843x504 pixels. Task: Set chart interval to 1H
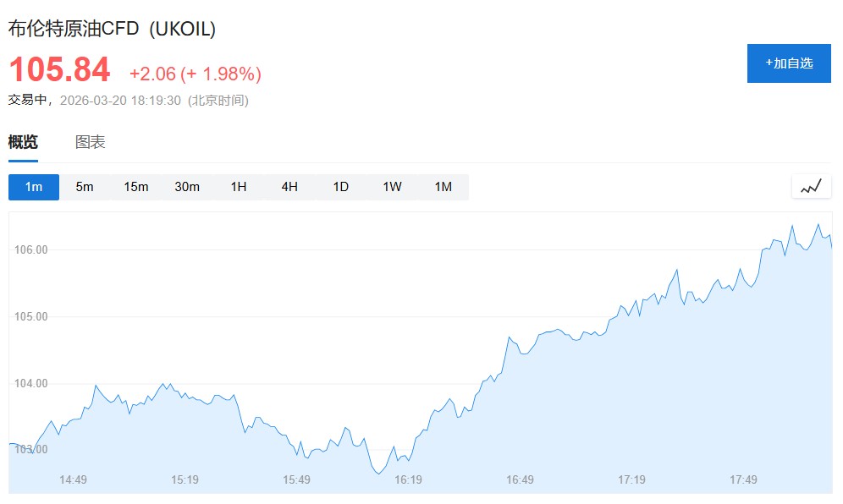(x=239, y=187)
